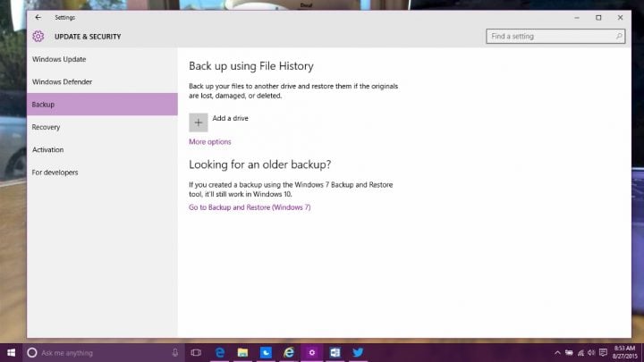
Task: Click the plus icon to add a drive
Action: pyautogui.click(x=199, y=122)
